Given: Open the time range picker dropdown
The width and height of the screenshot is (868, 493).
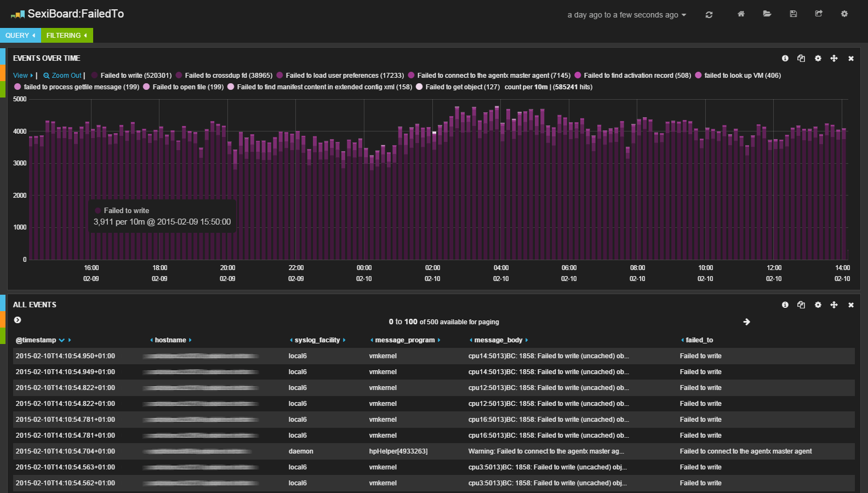Looking at the screenshot, I should [x=626, y=15].
